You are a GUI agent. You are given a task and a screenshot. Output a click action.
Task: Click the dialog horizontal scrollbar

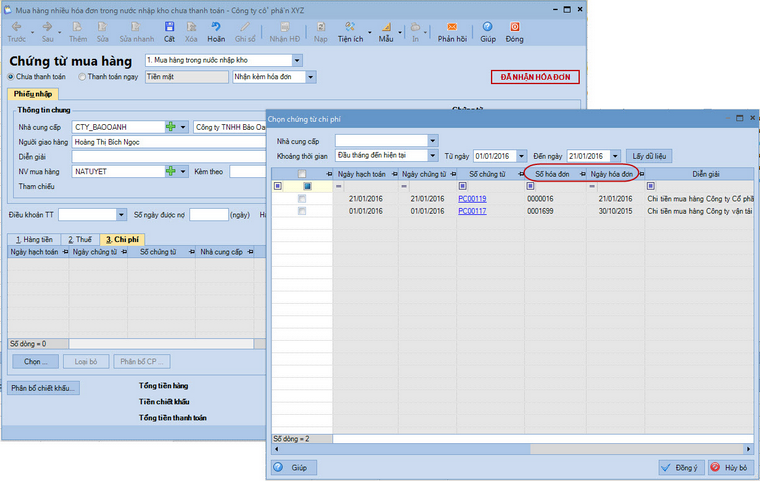point(513,449)
